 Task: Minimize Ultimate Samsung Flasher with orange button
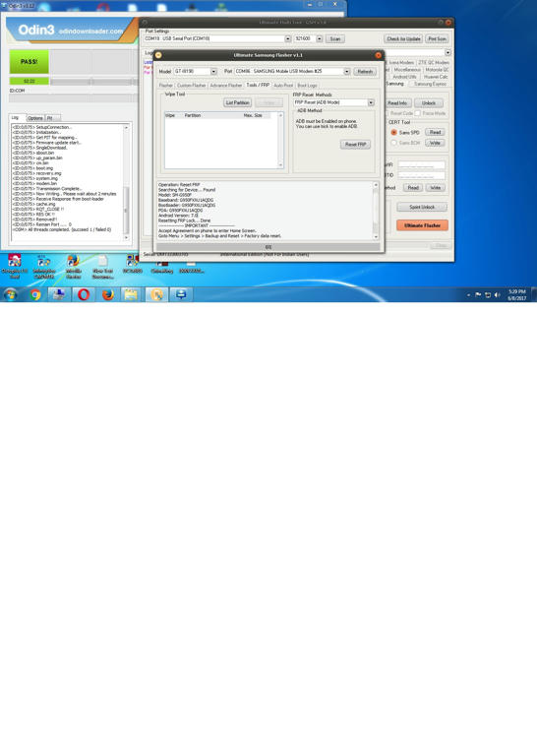pyautogui.click(x=158, y=55)
